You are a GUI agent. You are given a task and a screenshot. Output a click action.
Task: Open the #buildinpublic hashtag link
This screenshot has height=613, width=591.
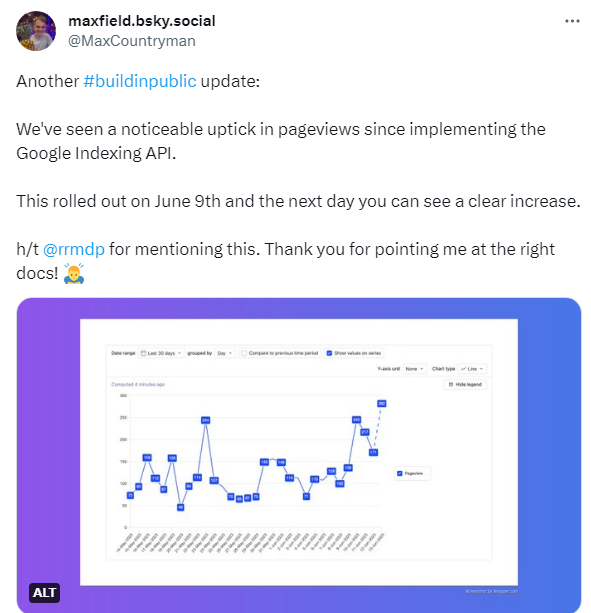[140, 81]
